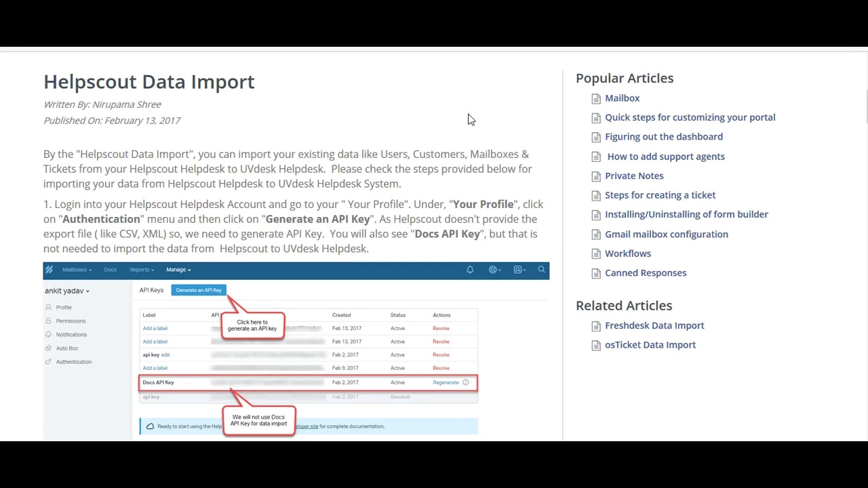
Task: Select Auto Bcc in the sidebar
Action: point(66,348)
